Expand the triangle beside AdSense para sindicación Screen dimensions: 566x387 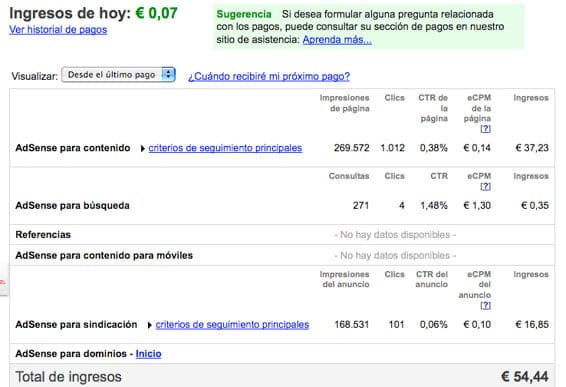pyautogui.click(x=150, y=325)
